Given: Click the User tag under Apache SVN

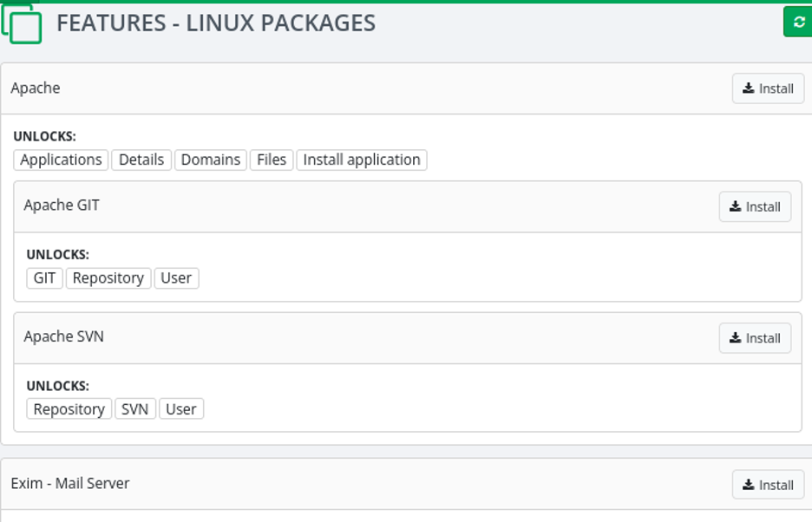Looking at the screenshot, I should click(181, 409).
